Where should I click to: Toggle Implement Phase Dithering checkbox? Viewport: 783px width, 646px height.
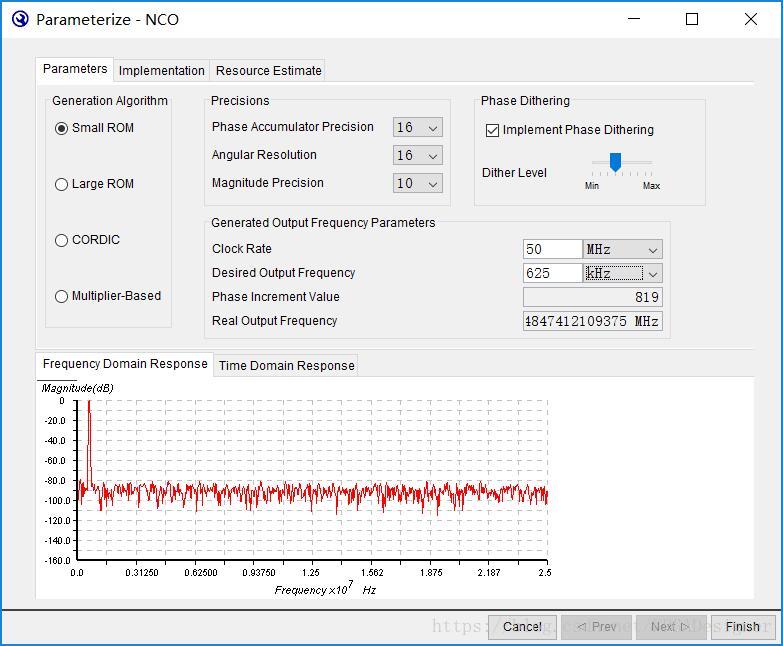[492, 130]
